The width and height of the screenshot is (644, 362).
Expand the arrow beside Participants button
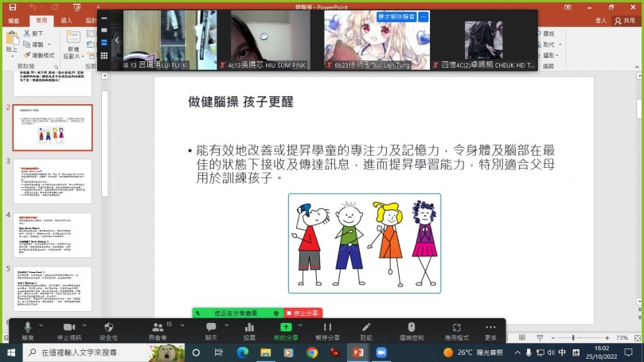point(182,325)
